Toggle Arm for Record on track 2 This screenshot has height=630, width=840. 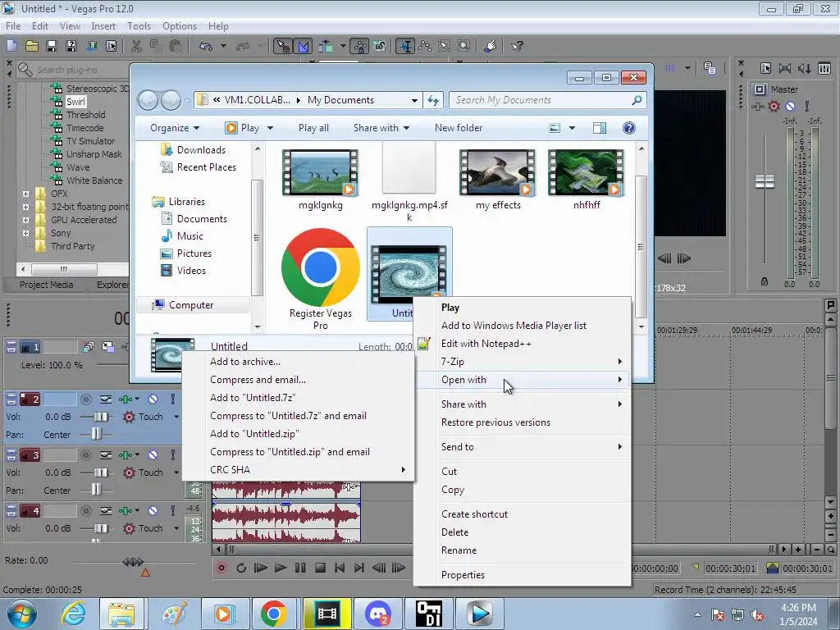pyautogui.click(x=85, y=399)
